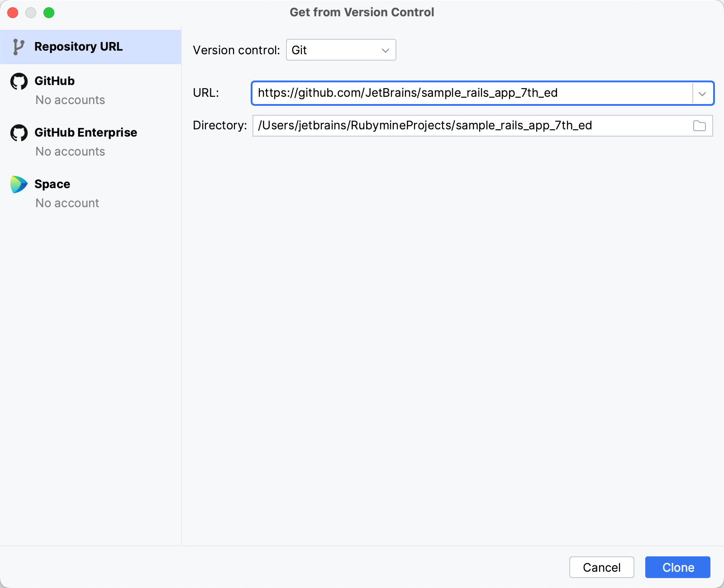Select the Repository URL tab

point(78,46)
